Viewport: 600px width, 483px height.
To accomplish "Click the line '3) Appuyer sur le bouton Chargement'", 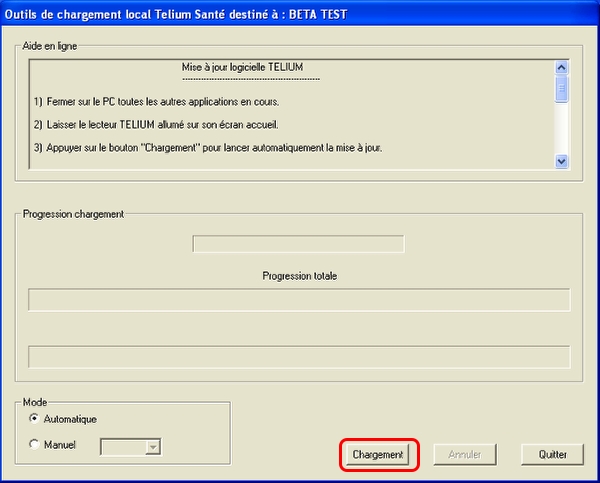I will tap(208, 148).
